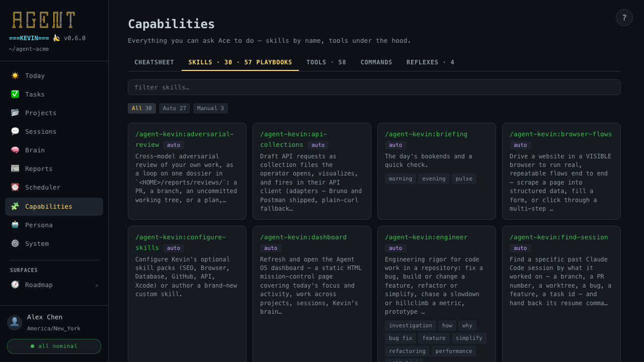Filter by Manual 3 skills
This screenshot has width=644, height=362.
(210, 108)
